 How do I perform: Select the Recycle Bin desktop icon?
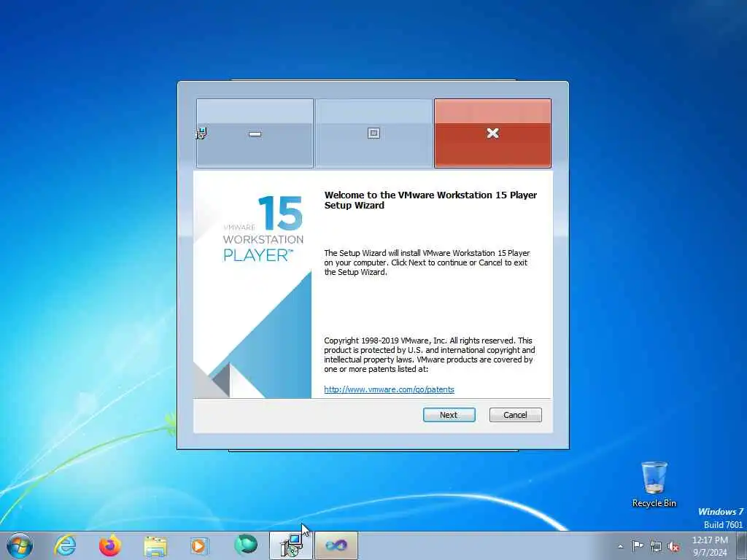click(x=654, y=484)
